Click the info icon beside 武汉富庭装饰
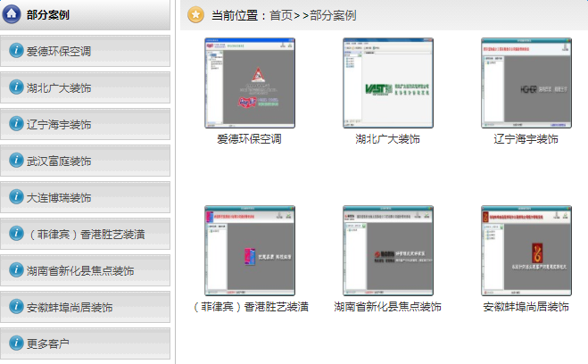 15,161
